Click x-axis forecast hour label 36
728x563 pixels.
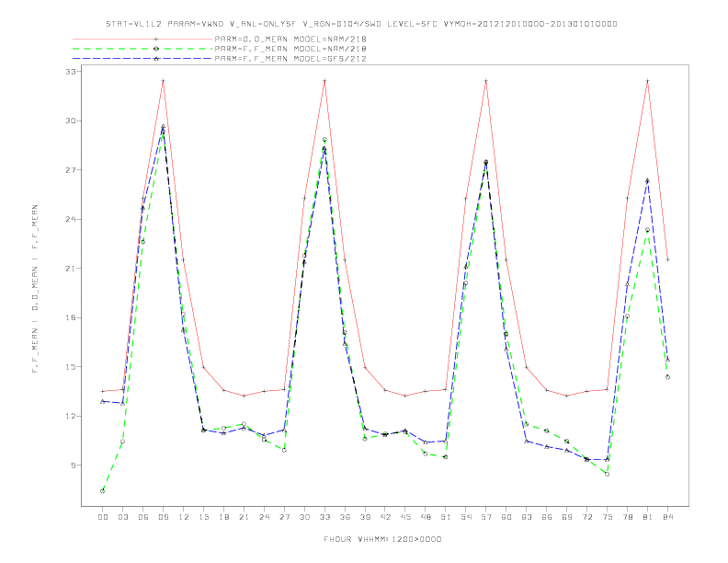[345, 517]
